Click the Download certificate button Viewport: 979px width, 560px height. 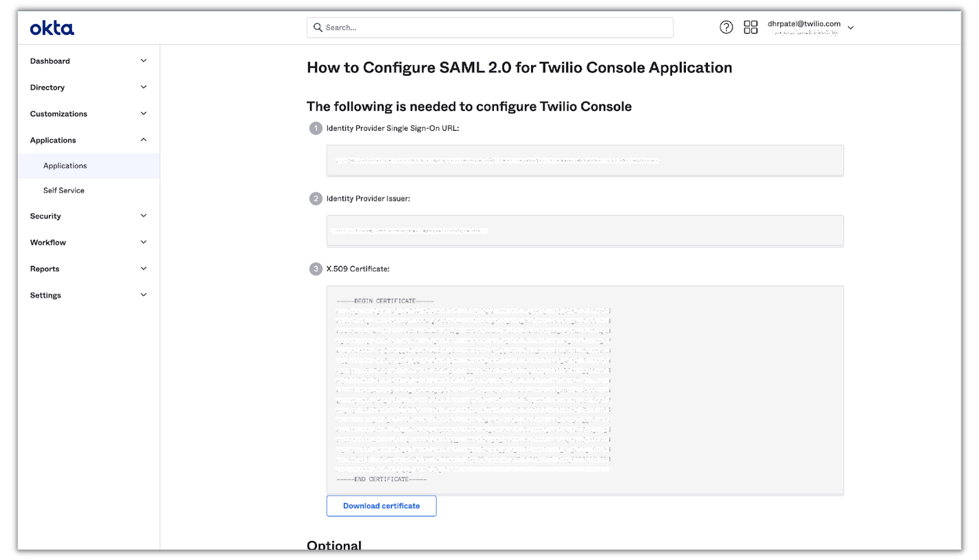[x=381, y=506]
